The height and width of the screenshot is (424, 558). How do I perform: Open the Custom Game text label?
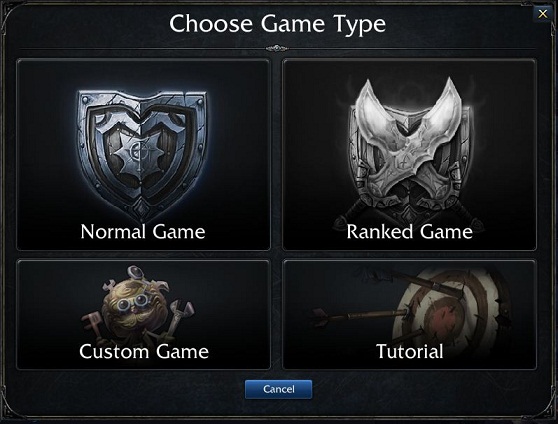pos(144,351)
